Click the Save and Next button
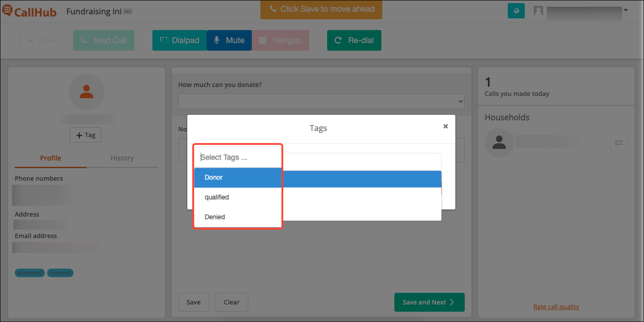This screenshot has height=322, width=644. click(x=429, y=302)
